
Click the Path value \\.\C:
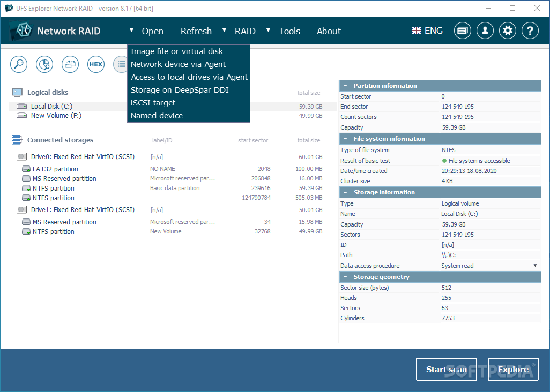pos(449,255)
